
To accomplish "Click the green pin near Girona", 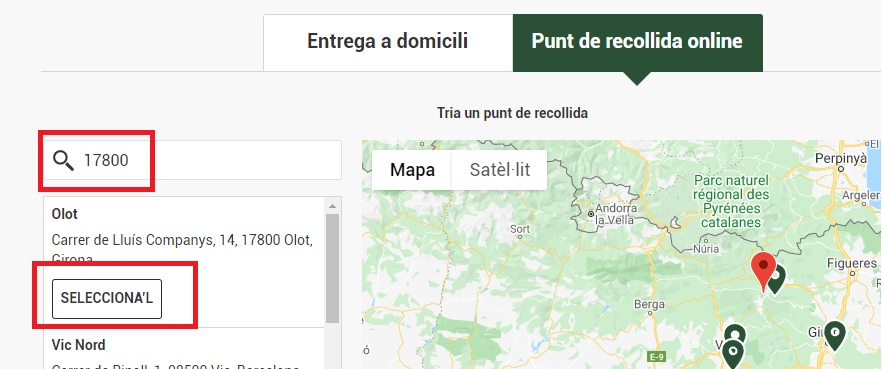I will (x=835, y=335).
